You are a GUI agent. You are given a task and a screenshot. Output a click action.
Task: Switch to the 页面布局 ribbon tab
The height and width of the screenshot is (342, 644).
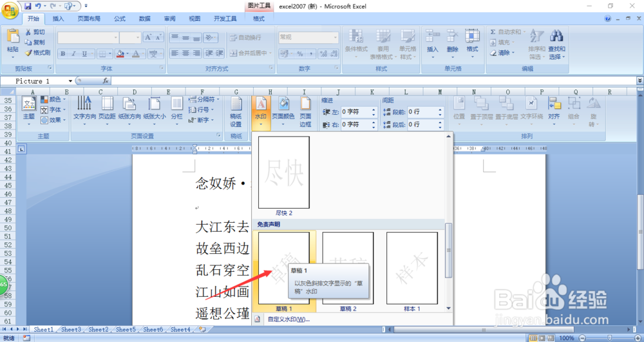tap(89, 19)
